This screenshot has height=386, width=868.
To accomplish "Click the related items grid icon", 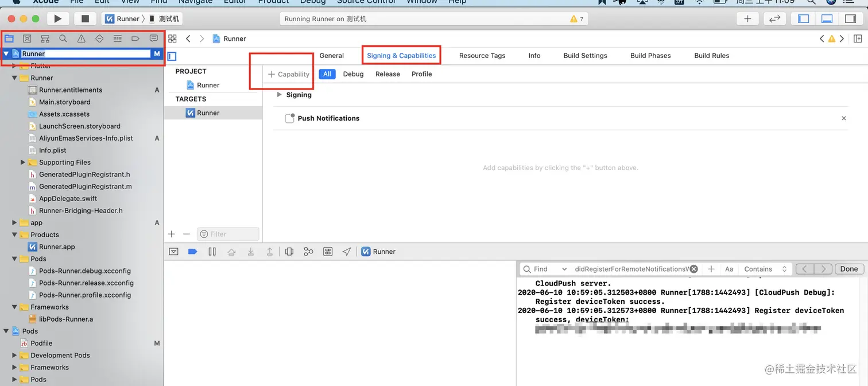I will [172, 38].
